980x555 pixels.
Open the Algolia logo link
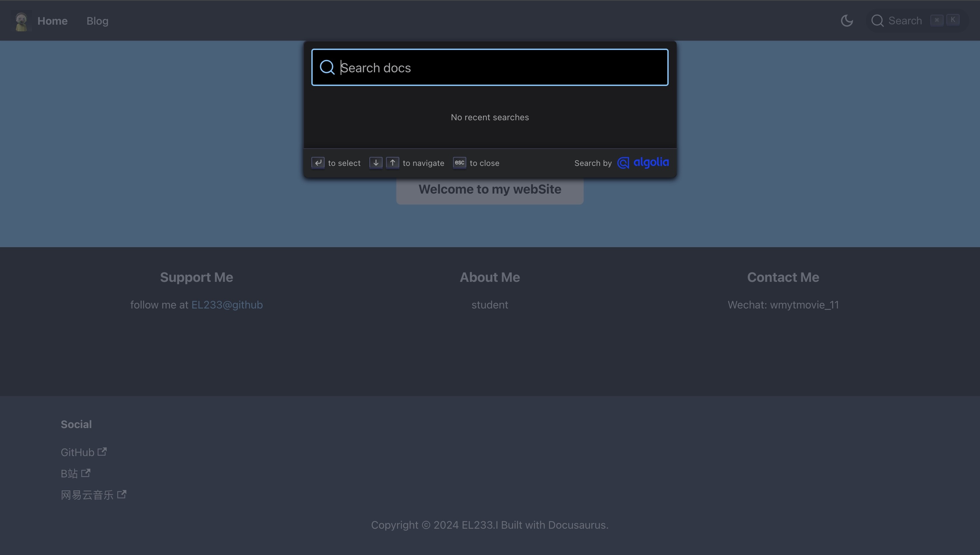pyautogui.click(x=643, y=163)
